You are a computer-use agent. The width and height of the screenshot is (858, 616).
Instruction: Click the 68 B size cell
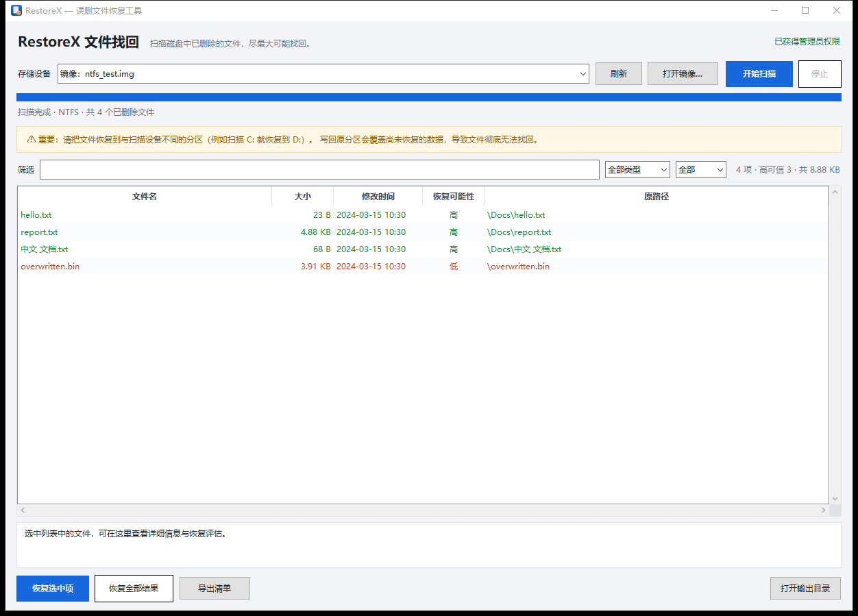coord(322,249)
